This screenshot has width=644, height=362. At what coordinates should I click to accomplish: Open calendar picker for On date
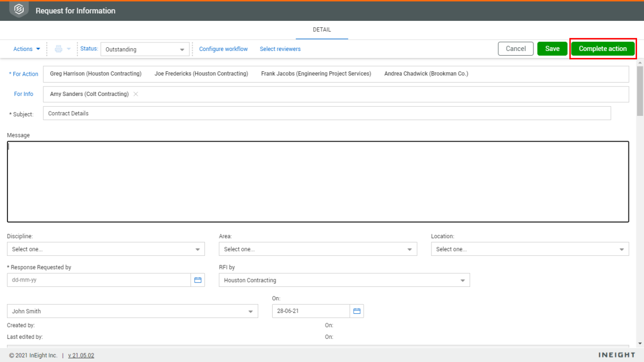click(x=357, y=311)
